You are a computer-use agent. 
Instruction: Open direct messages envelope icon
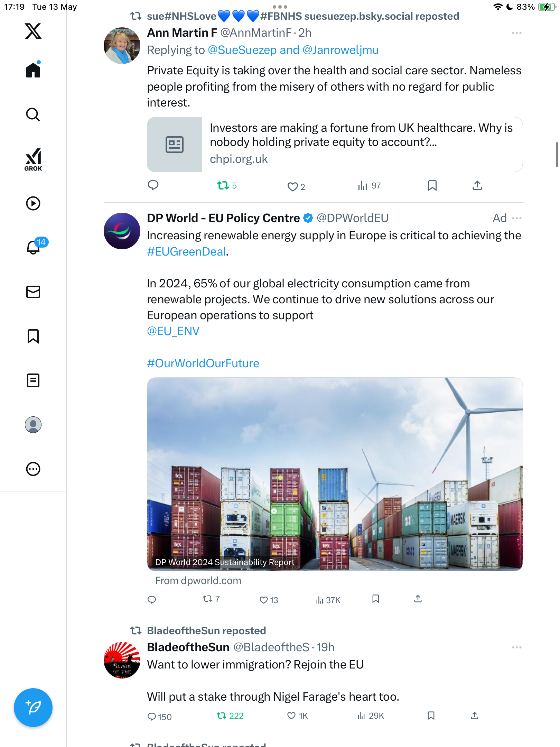coord(33,292)
